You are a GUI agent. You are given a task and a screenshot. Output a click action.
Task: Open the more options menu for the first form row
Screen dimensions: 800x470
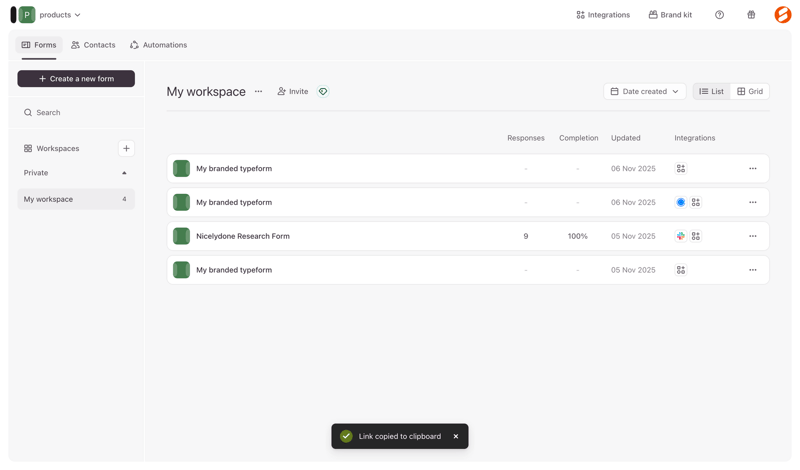[x=753, y=168]
